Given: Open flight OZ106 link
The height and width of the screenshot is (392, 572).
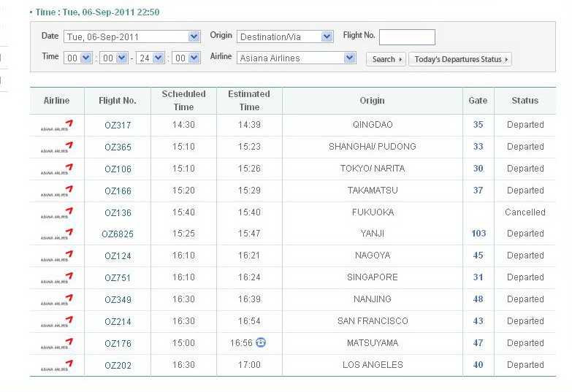Looking at the screenshot, I should (118, 169).
